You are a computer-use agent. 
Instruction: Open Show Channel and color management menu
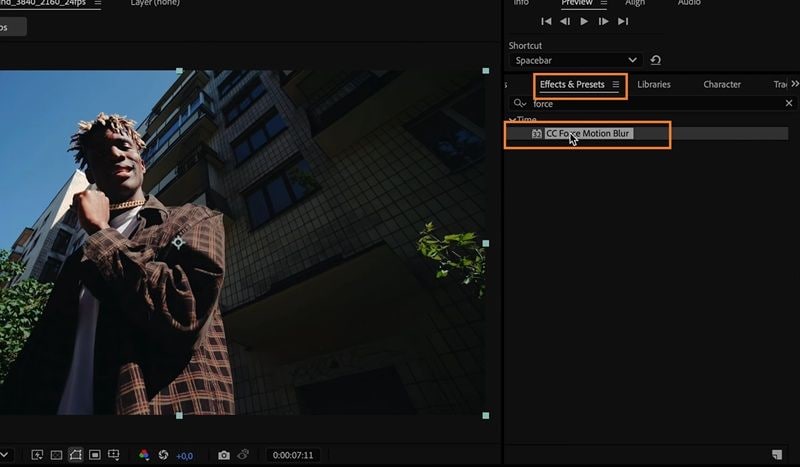[144, 455]
